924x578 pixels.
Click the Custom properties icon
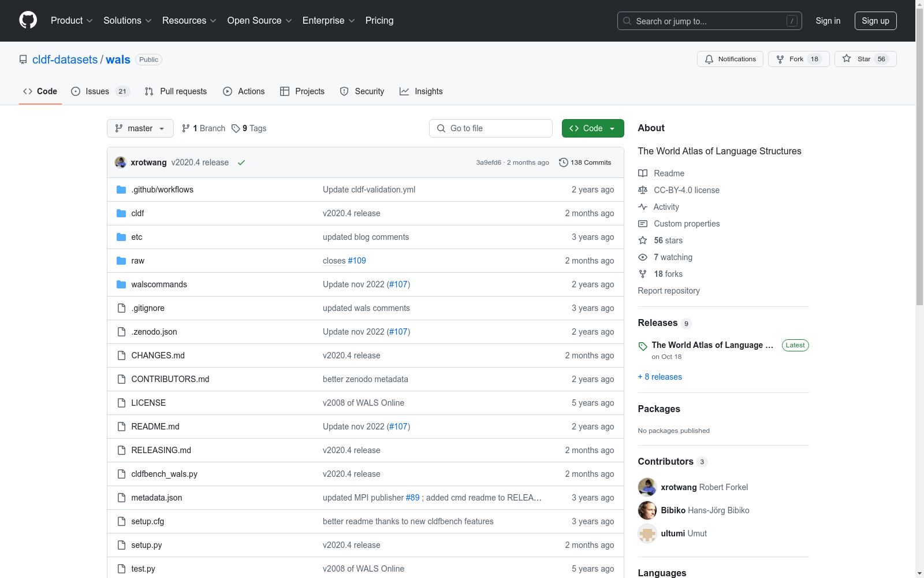pyautogui.click(x=643, y=224)
